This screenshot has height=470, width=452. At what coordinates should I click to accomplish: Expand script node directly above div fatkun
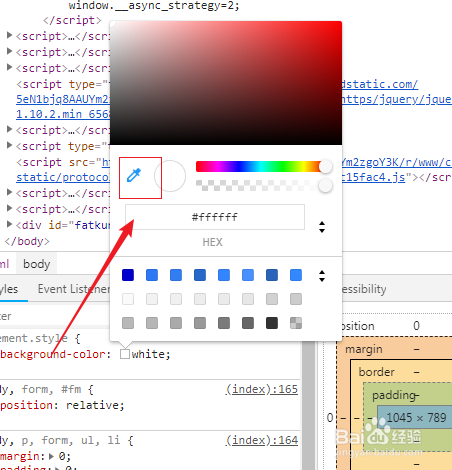tap(10, 208)
